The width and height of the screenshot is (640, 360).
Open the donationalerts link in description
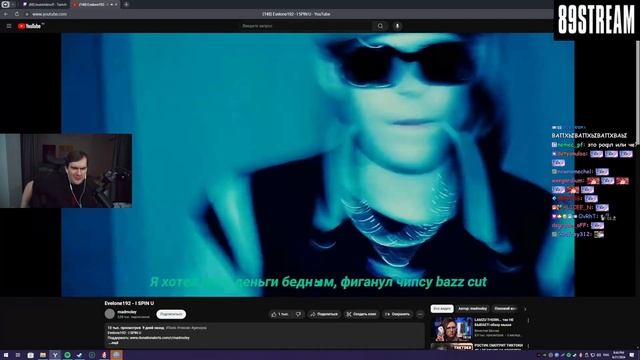point(160,338)
